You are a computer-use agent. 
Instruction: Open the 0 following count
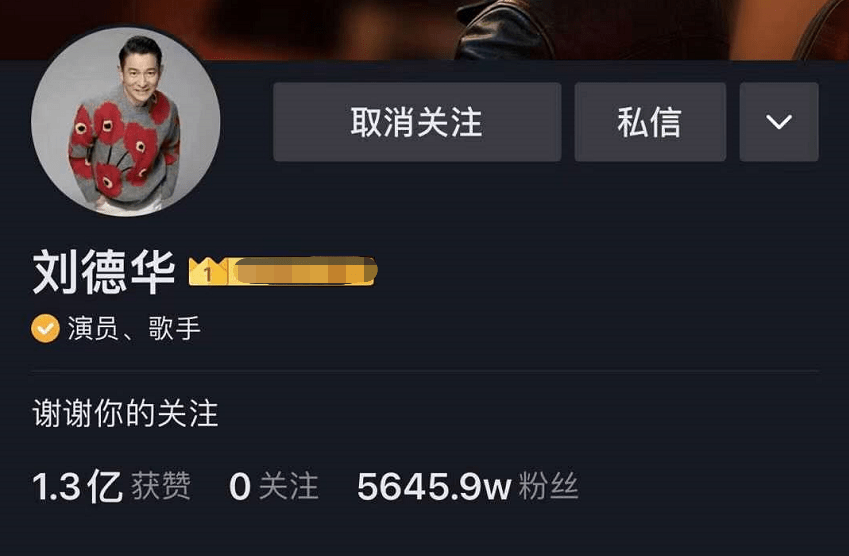tap(240, 486)
